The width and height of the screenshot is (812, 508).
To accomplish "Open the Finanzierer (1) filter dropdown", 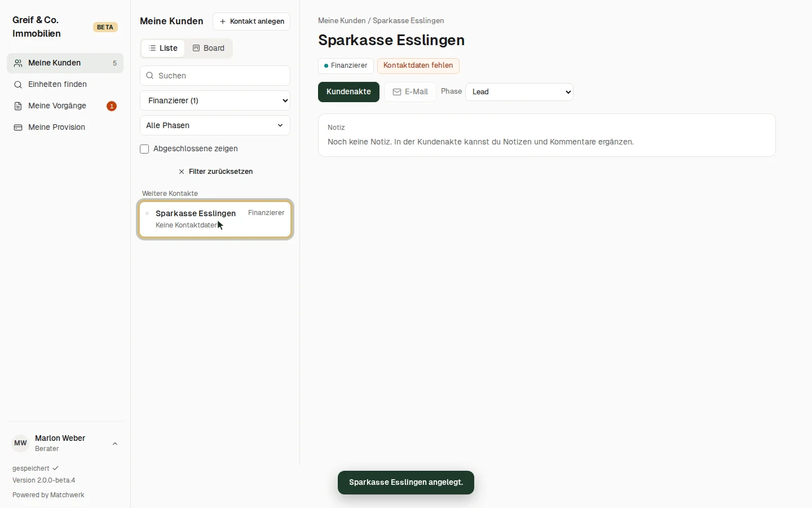I will [215, 100].
